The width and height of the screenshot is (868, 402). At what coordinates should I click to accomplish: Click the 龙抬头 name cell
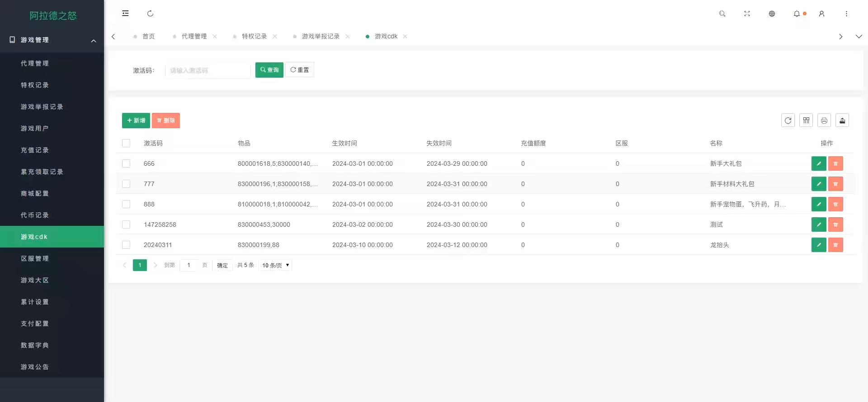pyautogui.click(x=719, y=245)
